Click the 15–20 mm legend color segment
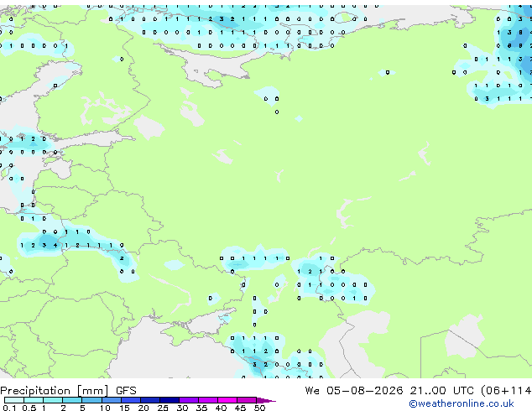532x411 pixels. [x=131, y=400]
